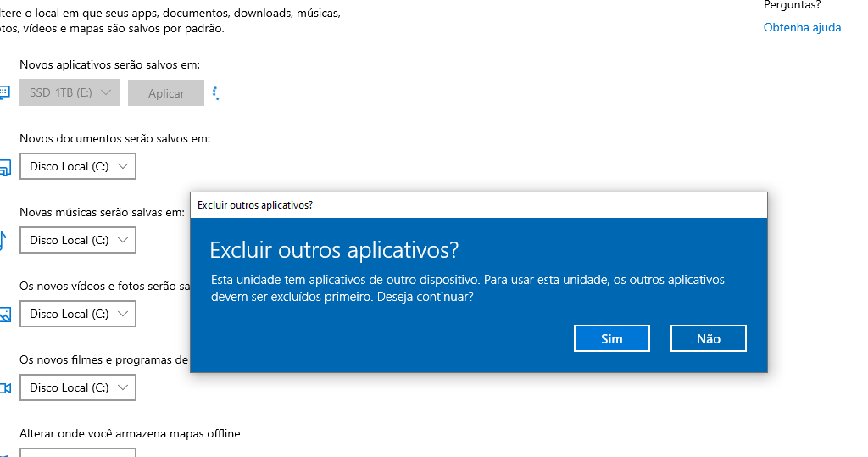Click the 'Excluir outros aplicativos?' dialog title bar

point(479,205)
